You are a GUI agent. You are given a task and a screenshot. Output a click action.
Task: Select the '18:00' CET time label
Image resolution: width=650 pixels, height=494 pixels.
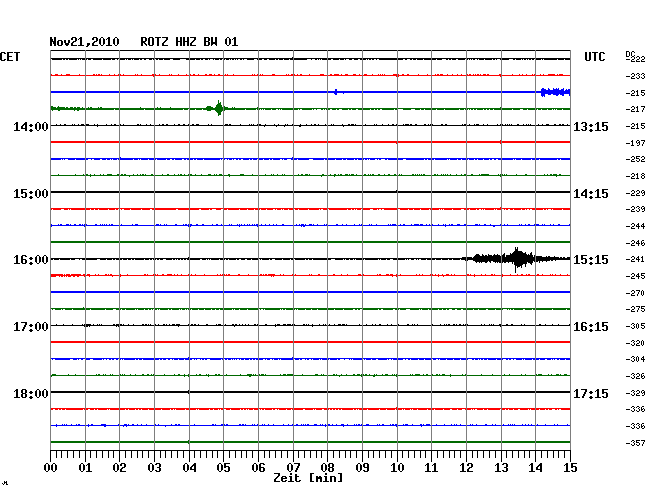point(31,393)
